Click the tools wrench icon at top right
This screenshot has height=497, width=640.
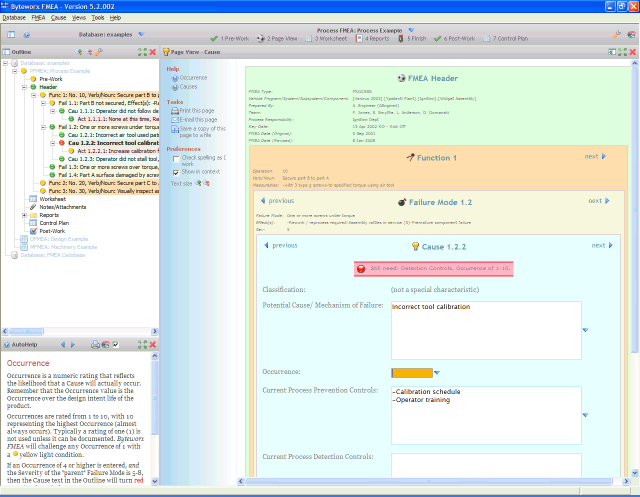[616, 35]
